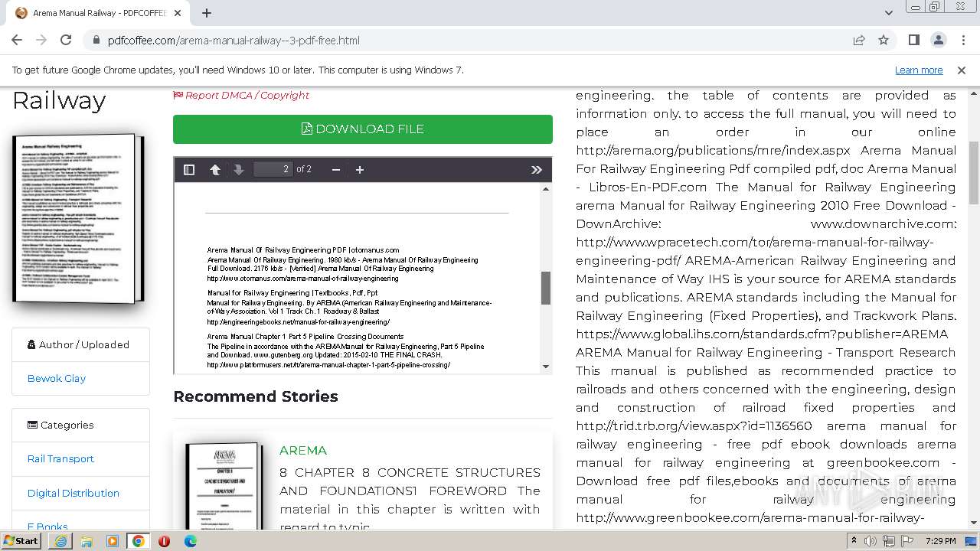Open the otomanus.com arema manual URL
The height and width of the screenshot is (551, 980).
pyautogui.click(x=302, y=279)
